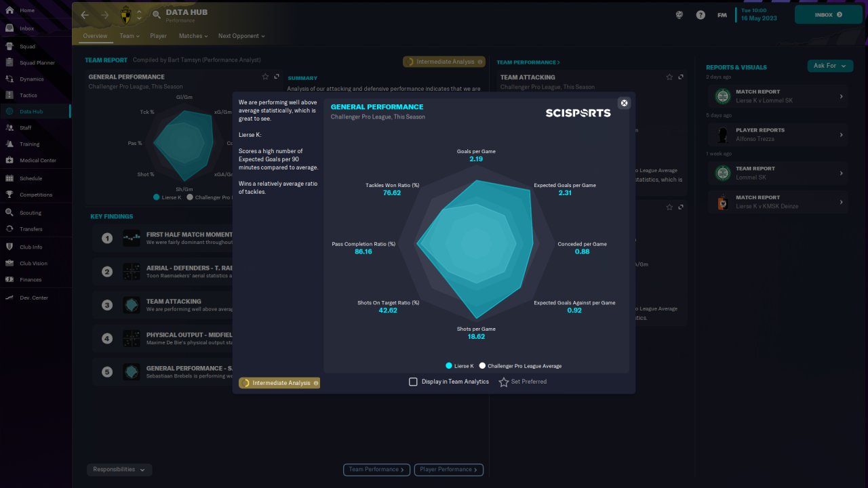Image resolution: width=868 pixels, height=488 pixels.
Task: Open the Lierse K v Lommel SK report chevron
Action: [842, 96]
